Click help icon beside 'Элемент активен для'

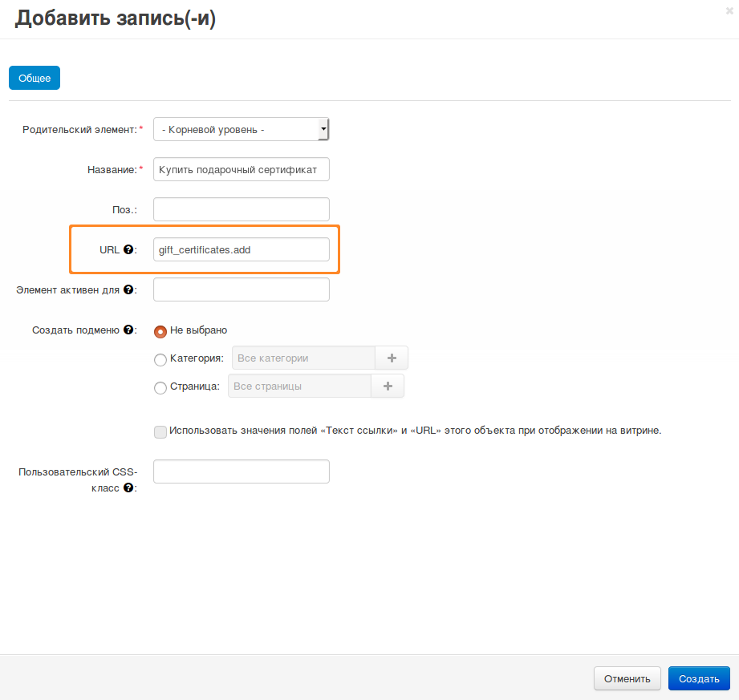[x=128, y=290]
